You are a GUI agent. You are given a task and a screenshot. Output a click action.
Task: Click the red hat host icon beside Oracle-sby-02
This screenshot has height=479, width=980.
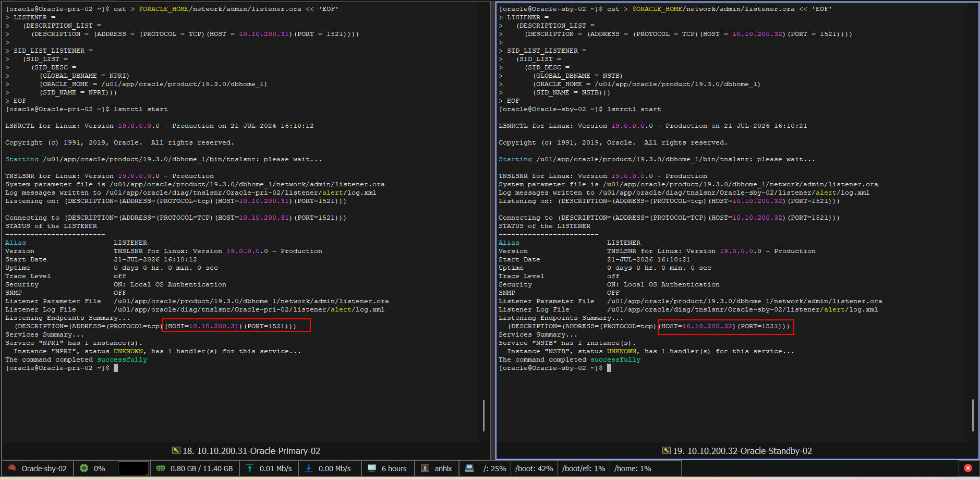pos(12,468)
